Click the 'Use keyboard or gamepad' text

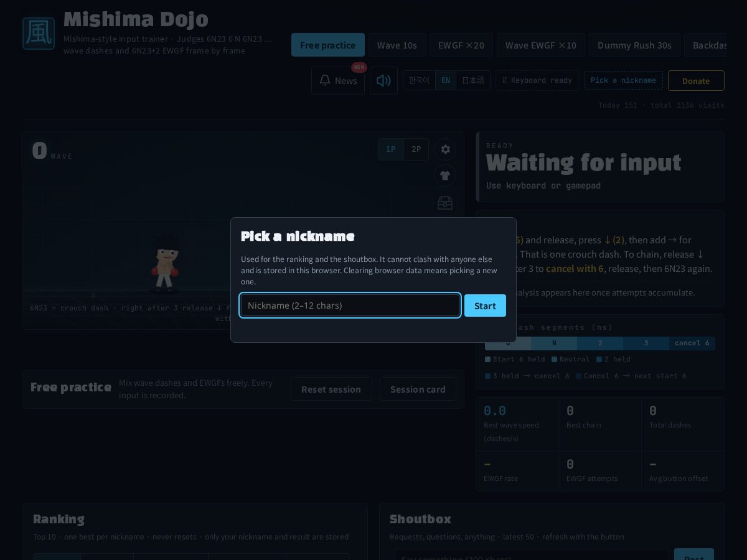tap(543, 185)
